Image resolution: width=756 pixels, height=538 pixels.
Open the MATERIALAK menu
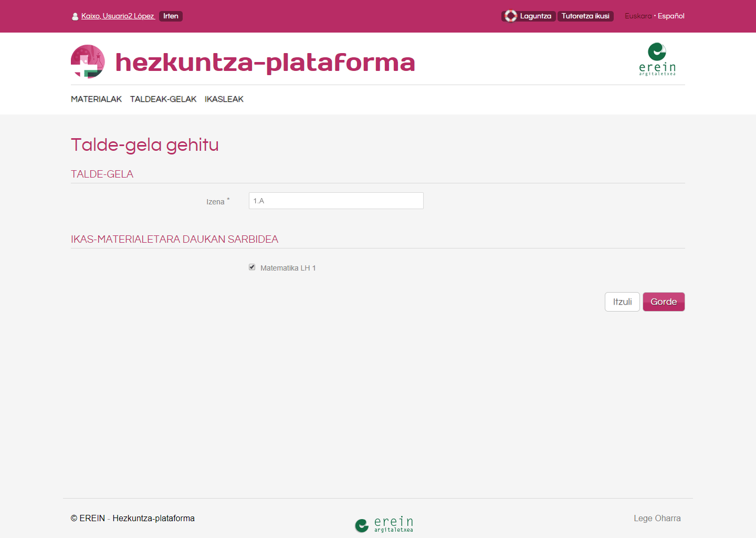[96, 99]
